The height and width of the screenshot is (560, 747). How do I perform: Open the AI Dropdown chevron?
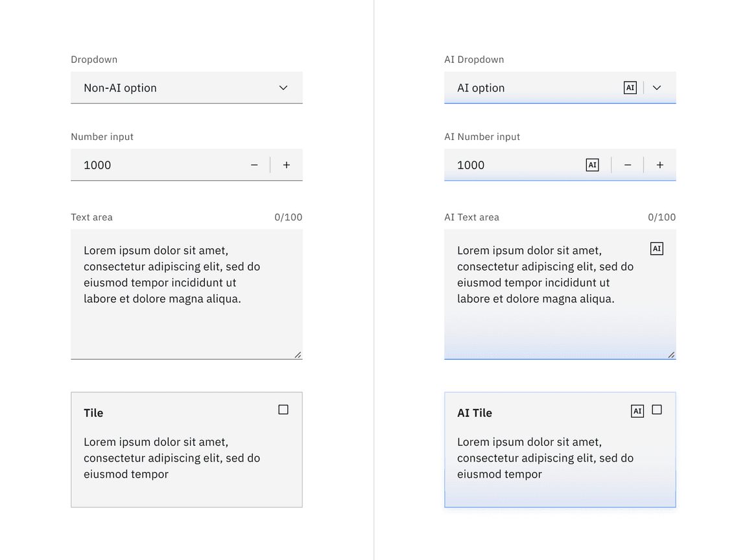[x=657, y=87]
